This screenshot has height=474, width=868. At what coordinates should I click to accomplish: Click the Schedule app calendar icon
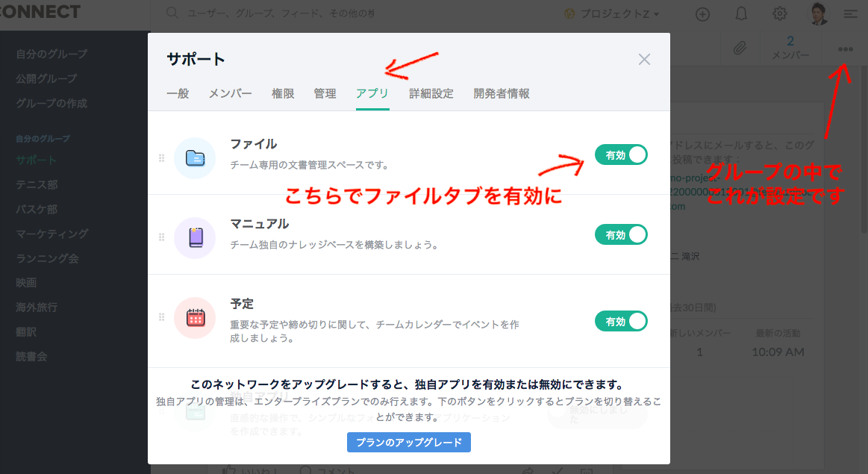(195, 318)
